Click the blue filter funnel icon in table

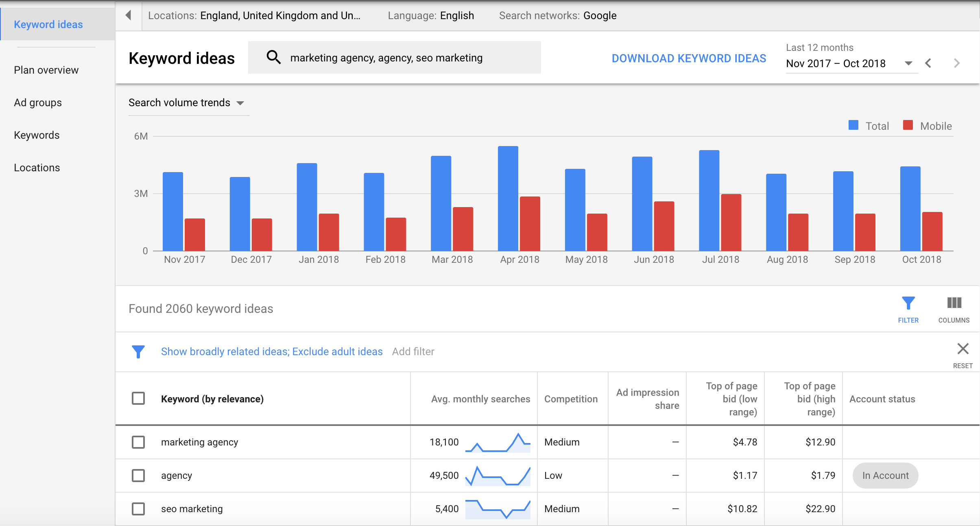click(908, 304)
